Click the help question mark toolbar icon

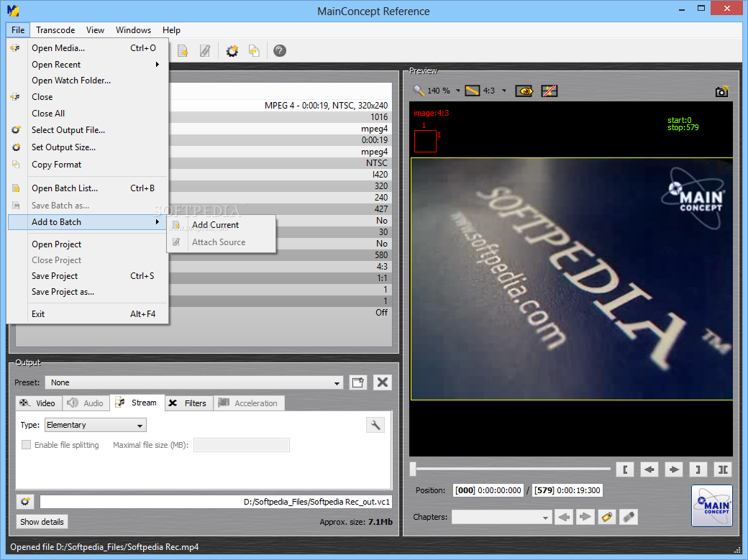click(x=280, y=50)
